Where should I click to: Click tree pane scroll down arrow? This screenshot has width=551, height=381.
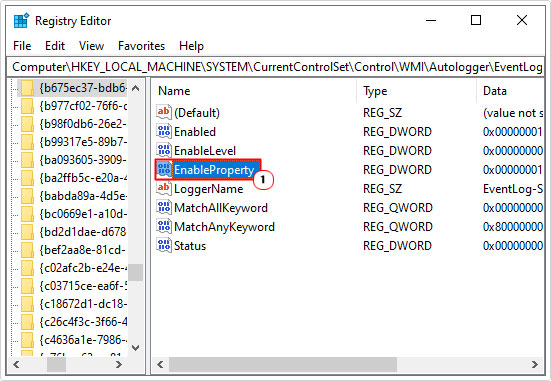coord(136,348)
